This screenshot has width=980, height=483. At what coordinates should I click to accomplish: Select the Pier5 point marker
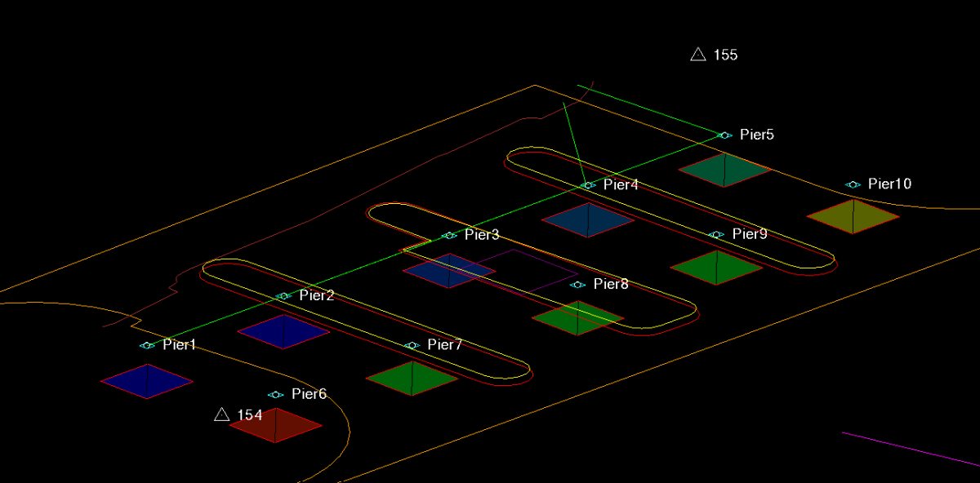(x=724, y=135)
